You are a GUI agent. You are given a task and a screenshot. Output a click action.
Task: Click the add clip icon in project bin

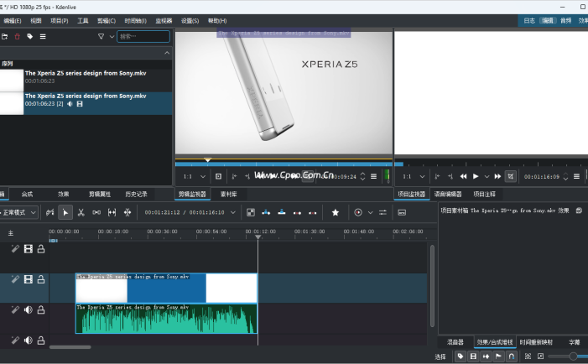4,36
